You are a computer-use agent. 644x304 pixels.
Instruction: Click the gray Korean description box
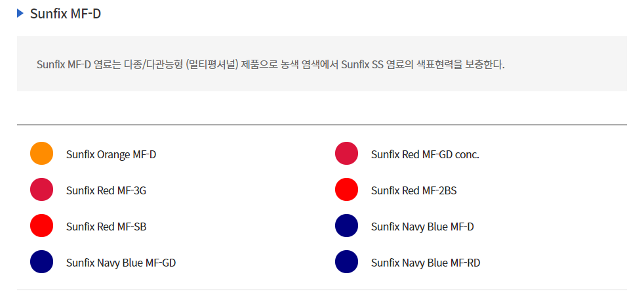[321, 64]
